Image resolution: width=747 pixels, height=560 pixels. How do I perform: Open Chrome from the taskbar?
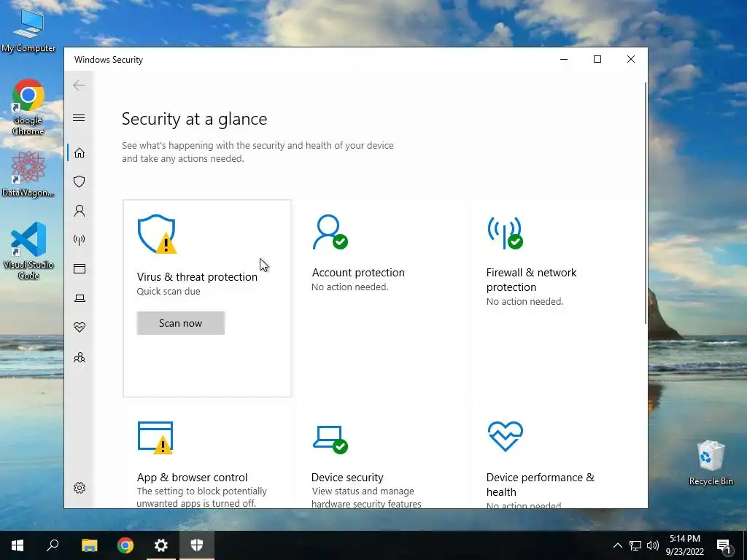(125, 545)
